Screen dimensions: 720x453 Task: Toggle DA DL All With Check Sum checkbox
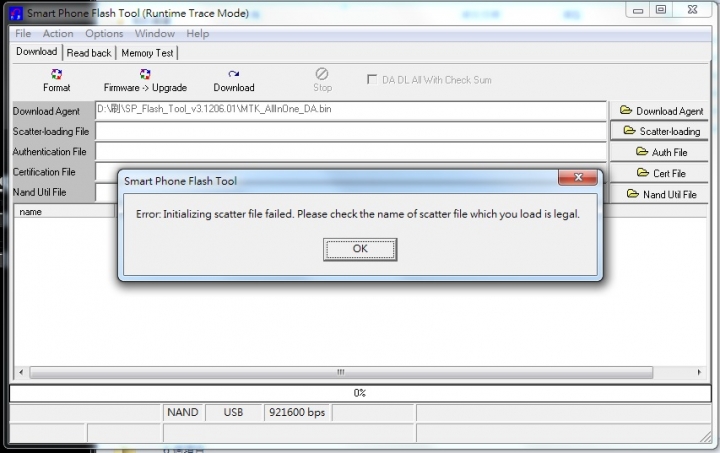(372, 79)
